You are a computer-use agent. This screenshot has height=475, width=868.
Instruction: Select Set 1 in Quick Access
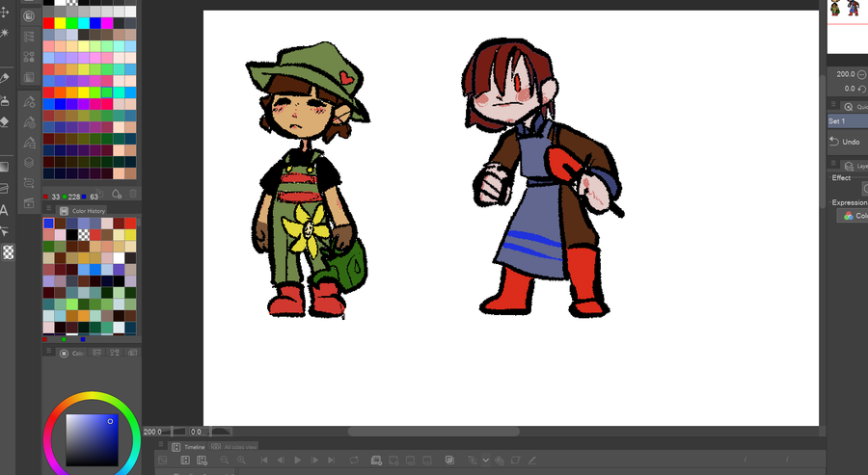coord(847,121)
